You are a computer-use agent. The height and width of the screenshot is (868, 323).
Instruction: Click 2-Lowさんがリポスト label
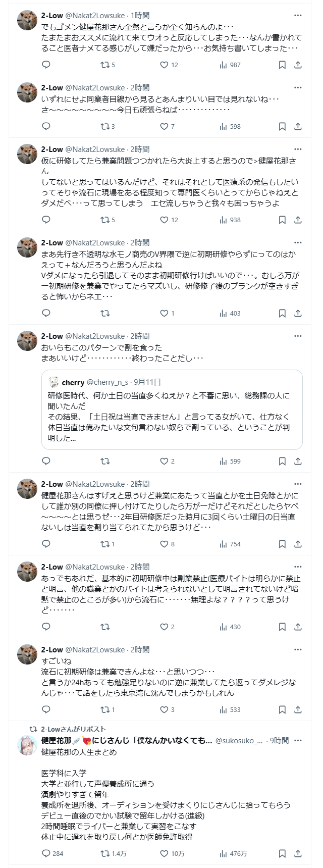74,729
